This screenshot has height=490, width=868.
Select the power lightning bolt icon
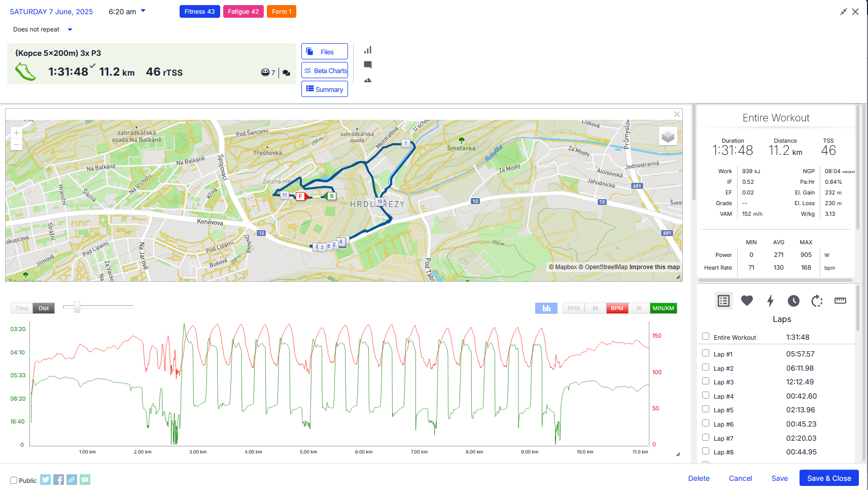tap(770, 301)
